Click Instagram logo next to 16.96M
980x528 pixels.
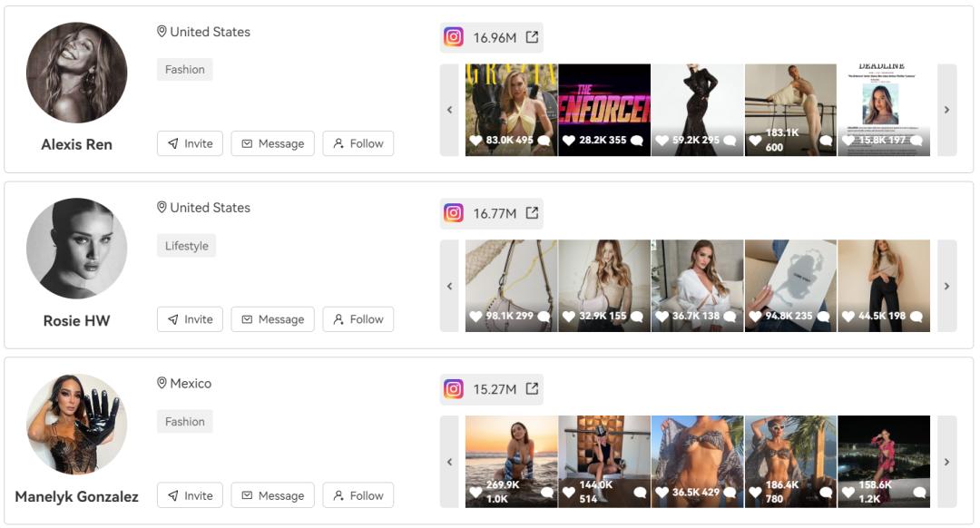(x=454, y=37)
